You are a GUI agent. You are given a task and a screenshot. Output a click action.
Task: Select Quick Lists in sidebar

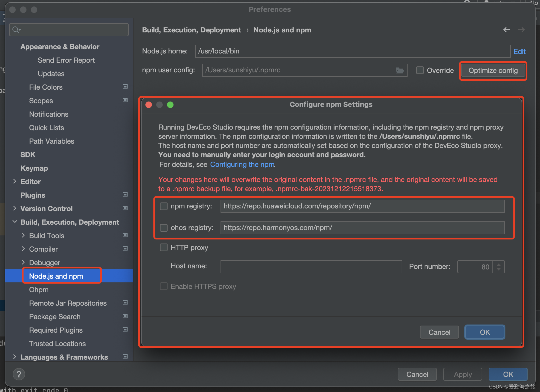click(46, 128)
